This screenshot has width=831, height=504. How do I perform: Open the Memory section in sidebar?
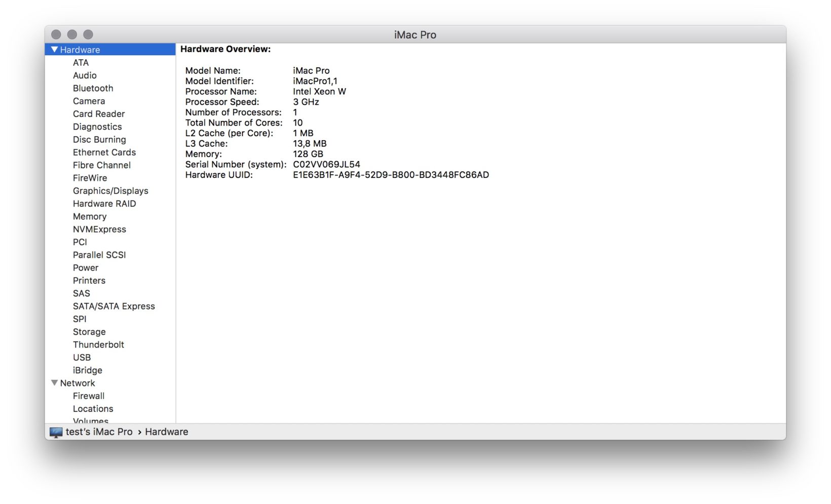point(90,216)
